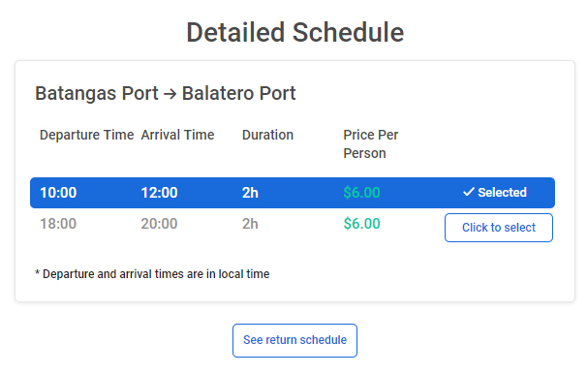Click the checkmark icon beside Selected
The height and width of the screenshot is (375, 588).
click(x=469, y=192)
